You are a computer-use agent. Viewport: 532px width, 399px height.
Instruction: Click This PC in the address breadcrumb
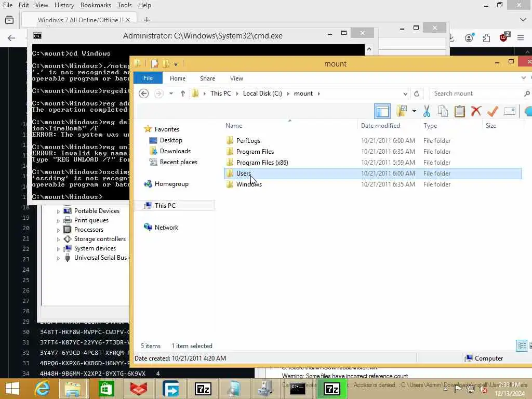coord(220,94)
